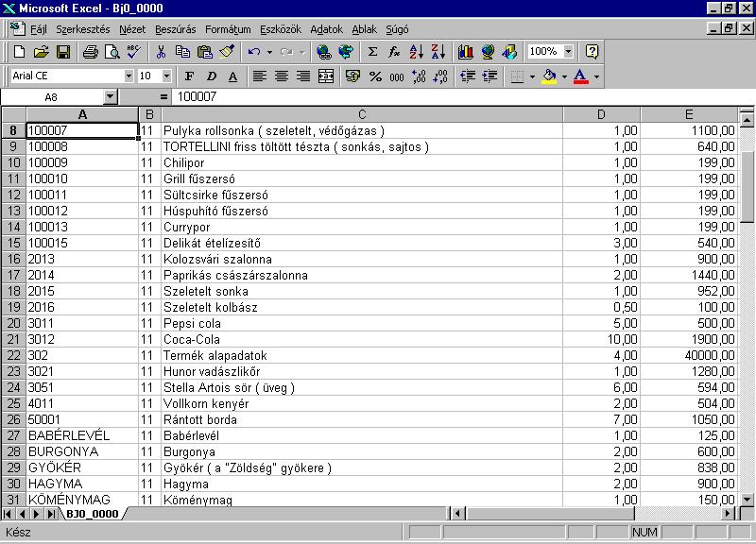The height and width of the screenshot is (544, 756).
Task: Select the cell containing Coca-Cola
Action: (362, 340)
